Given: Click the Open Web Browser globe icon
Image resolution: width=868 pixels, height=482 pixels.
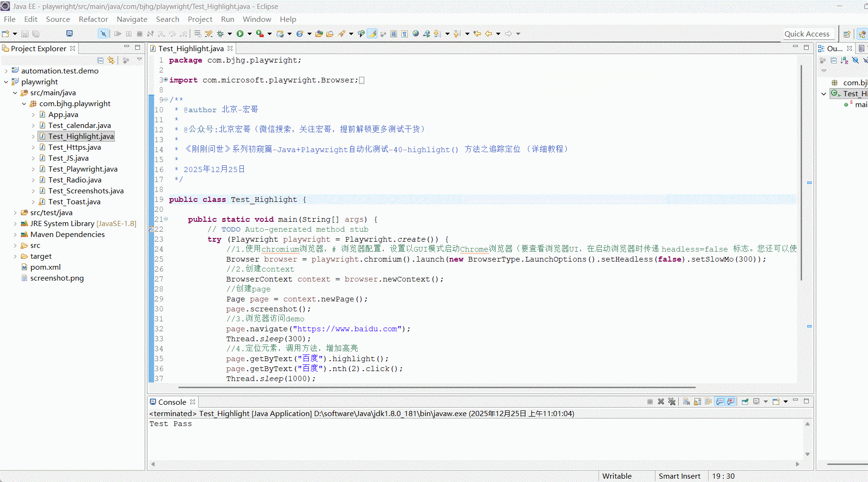Looking at the screenshot, I should pyautogui.click(x=416, y=34).
